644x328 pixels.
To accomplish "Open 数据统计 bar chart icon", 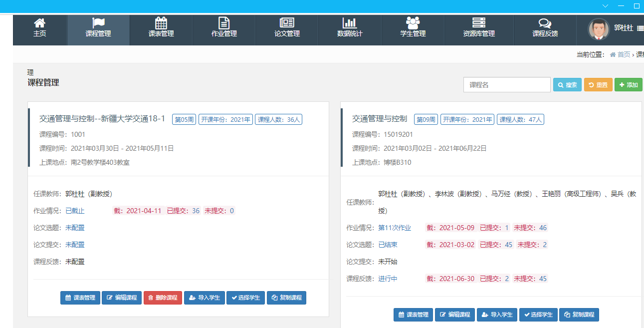I will pos(350,23).
